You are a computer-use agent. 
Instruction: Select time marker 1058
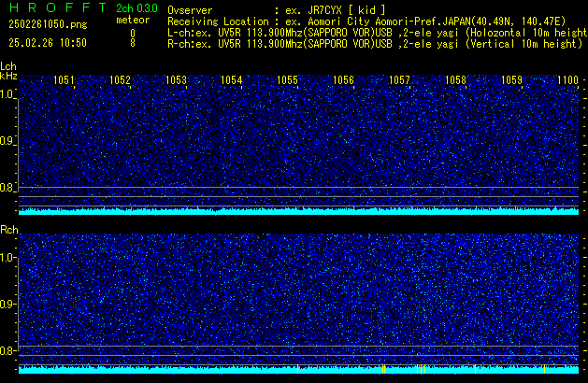(x=455, y=80)
